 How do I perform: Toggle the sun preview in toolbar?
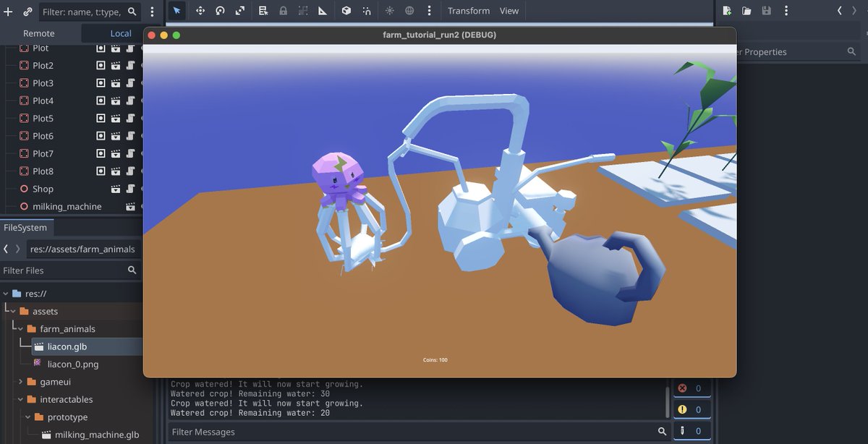pyautogui.click(x=390, y=11)
